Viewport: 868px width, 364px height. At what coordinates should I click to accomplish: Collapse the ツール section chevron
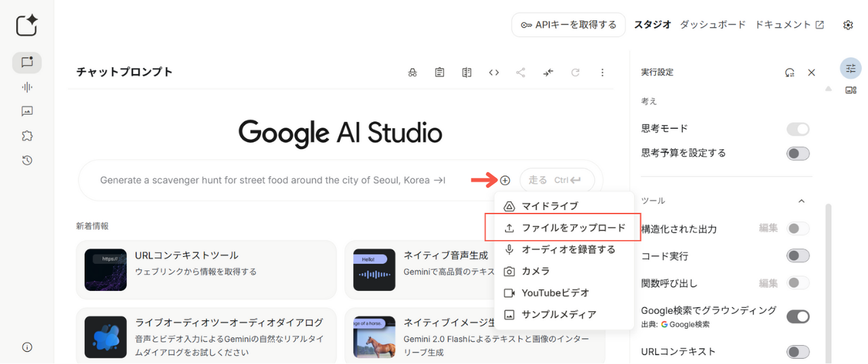pyautogui.click(x=802, y=201)
